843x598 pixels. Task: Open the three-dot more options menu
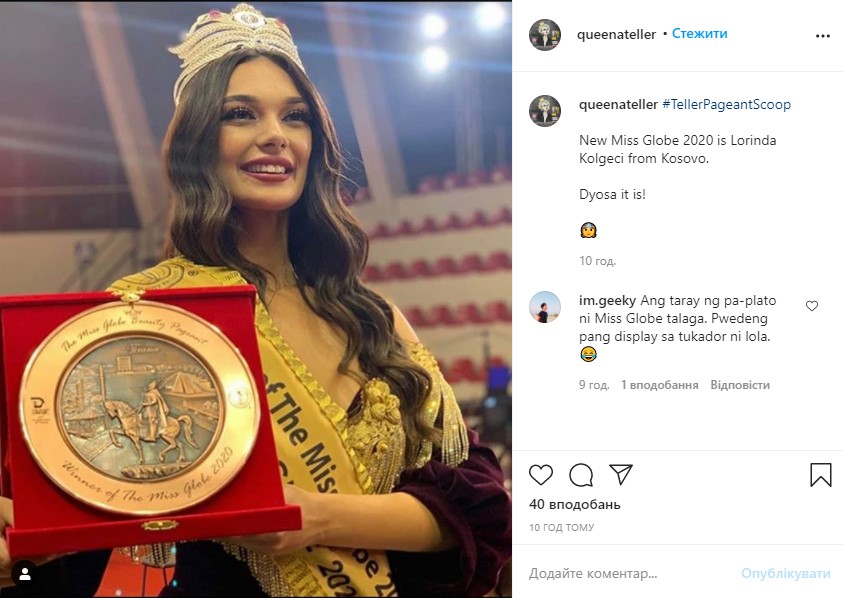point(823,36)
